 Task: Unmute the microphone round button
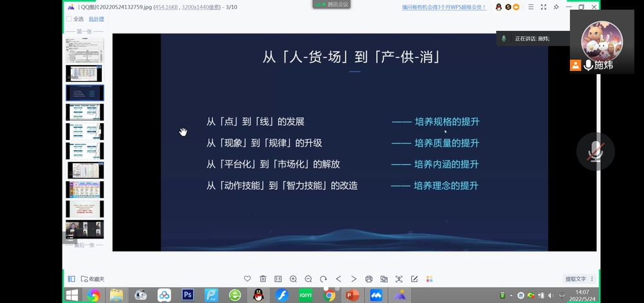coord(595,151)
